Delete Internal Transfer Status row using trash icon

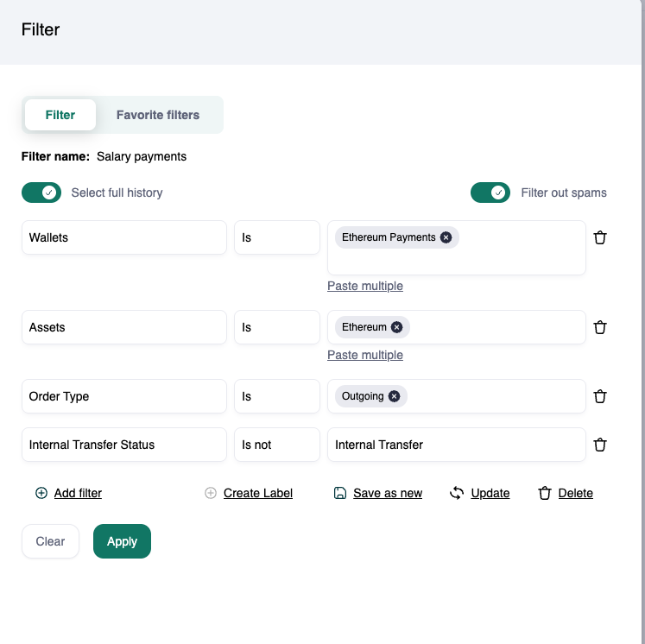[600, 445]
